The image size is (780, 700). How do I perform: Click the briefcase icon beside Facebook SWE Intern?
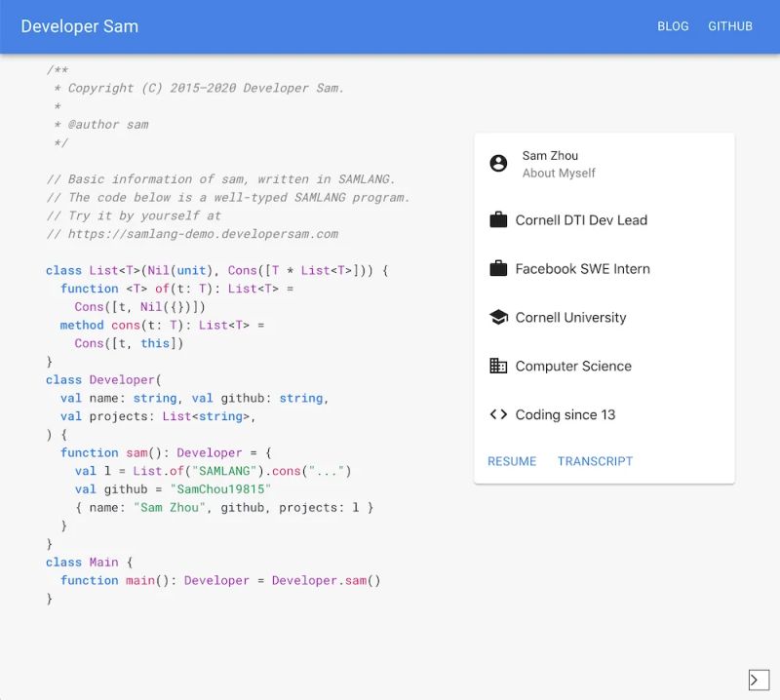(x=499, y=269)
